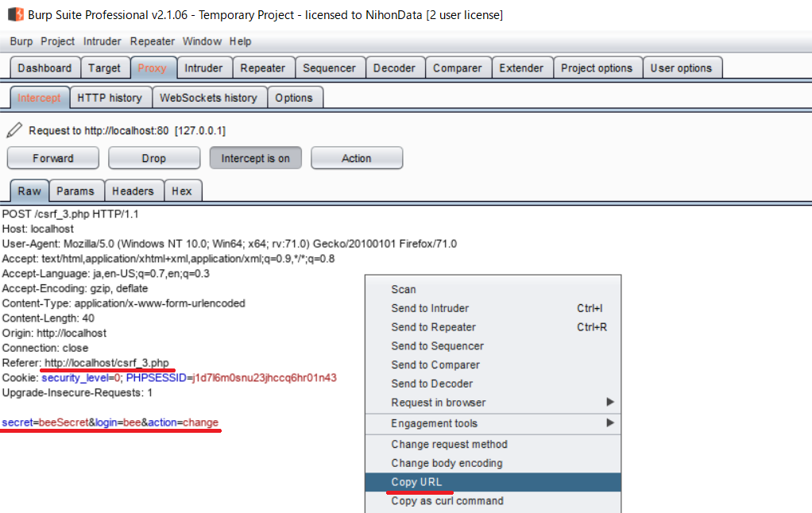The height and width of the screenshot is (513, 812).
Task: Click the User-Agent header line
Action: (230, 244)
